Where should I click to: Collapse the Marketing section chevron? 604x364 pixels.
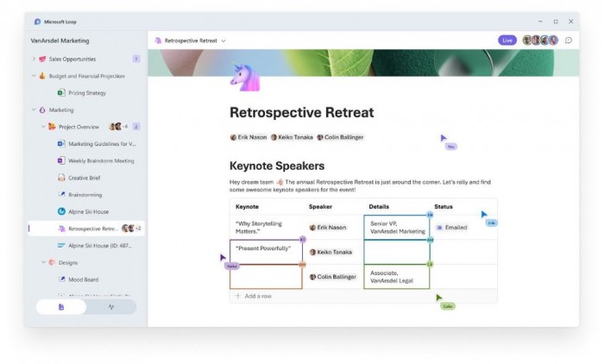[34, 110]
